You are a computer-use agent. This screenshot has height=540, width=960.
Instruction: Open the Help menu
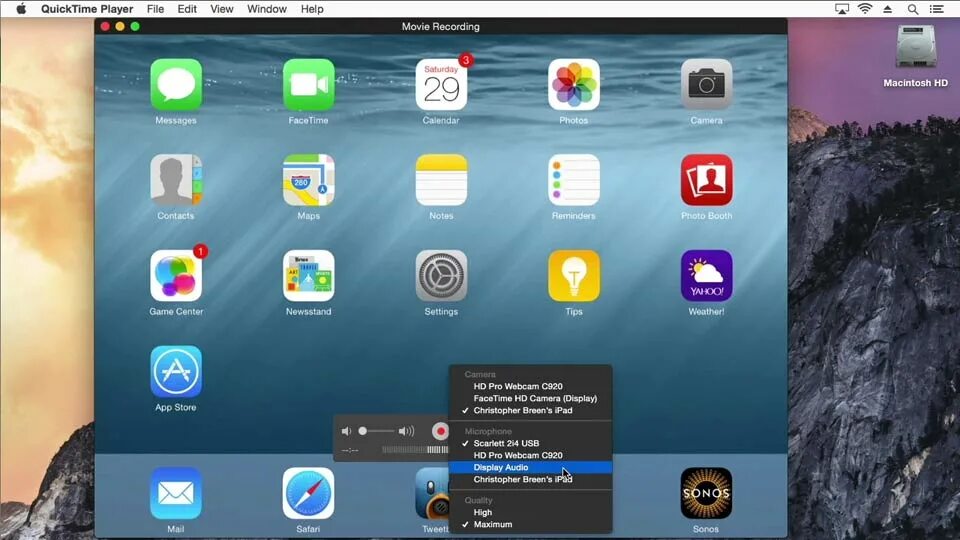[x=312, y=9]
